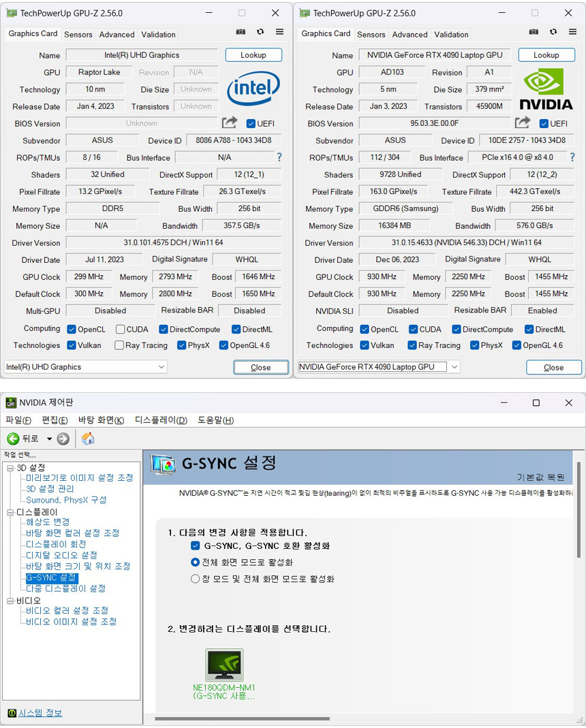This screenshot has width=586, height=728.
Task: Click the BIOS export share icon for RTX 4090
Action: pos(523,123)
